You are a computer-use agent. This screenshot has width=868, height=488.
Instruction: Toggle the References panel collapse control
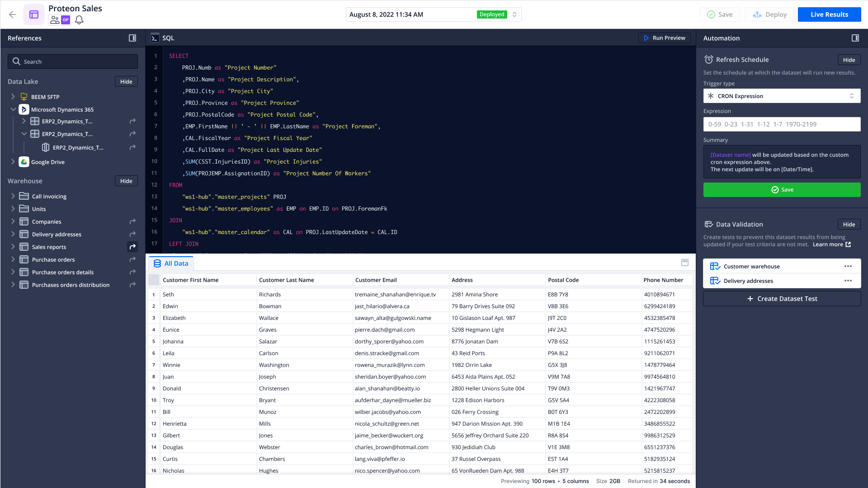point(132,38)
